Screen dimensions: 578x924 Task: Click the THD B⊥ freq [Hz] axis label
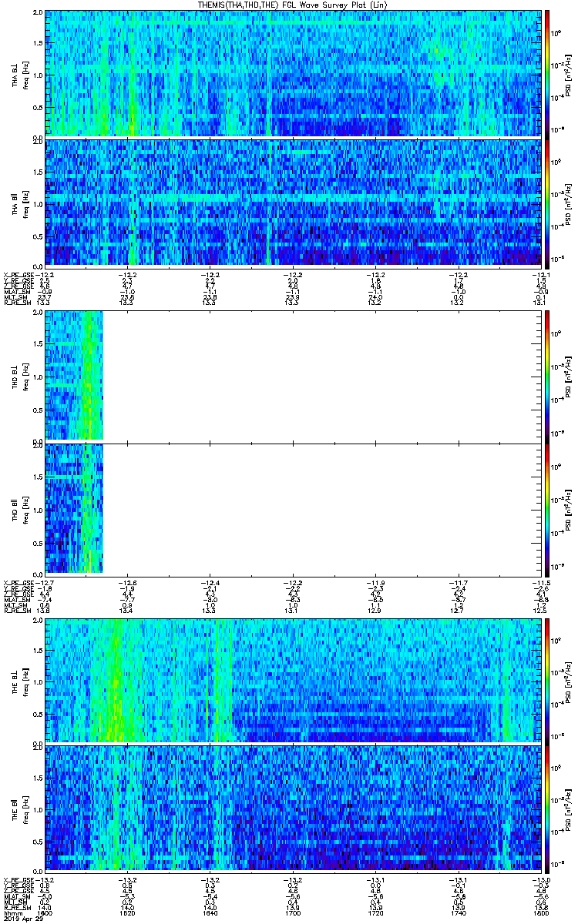(25, 376)
